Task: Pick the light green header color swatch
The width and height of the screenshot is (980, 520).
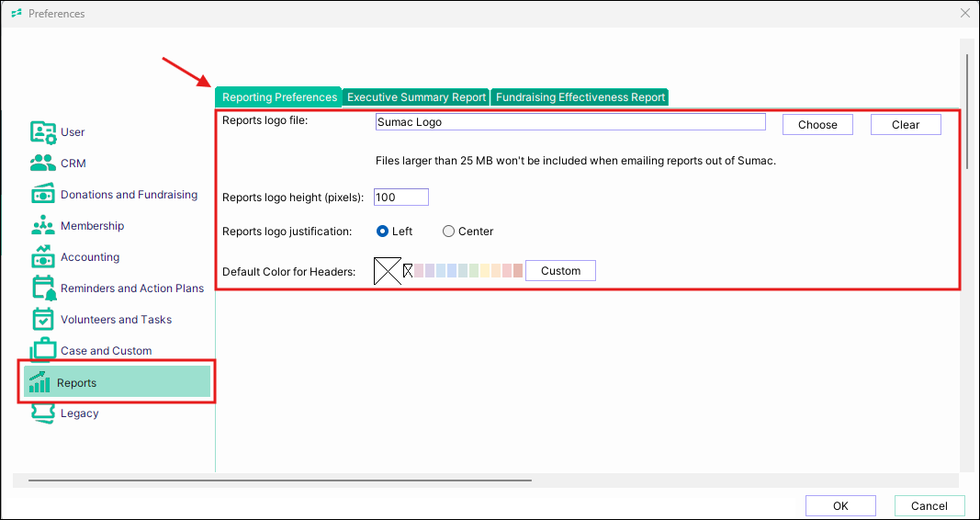Action: [474, 271]
